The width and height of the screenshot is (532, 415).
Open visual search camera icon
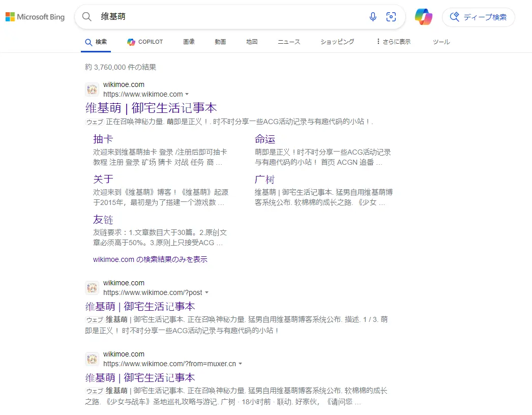click(x=391, y=17)
